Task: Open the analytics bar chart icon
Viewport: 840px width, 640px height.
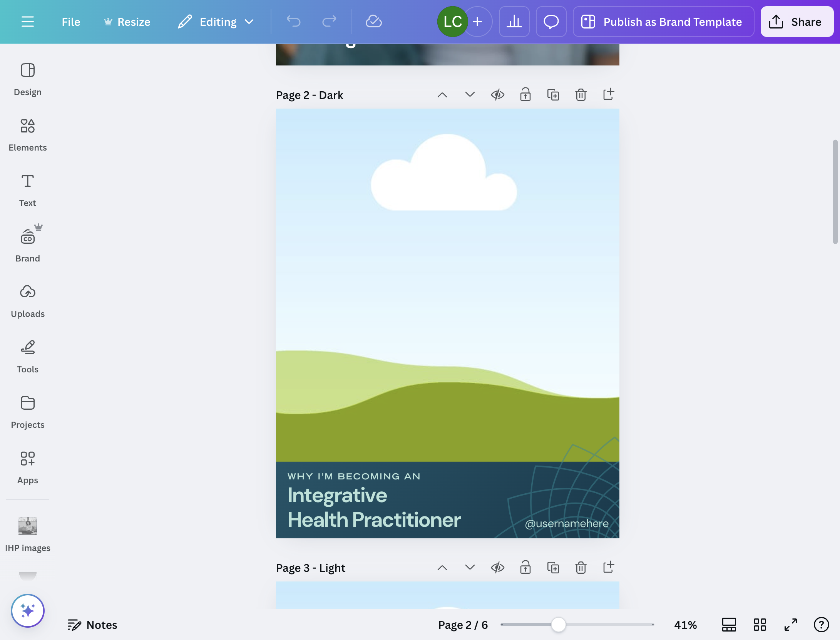Action: click(x=514, y=22)
